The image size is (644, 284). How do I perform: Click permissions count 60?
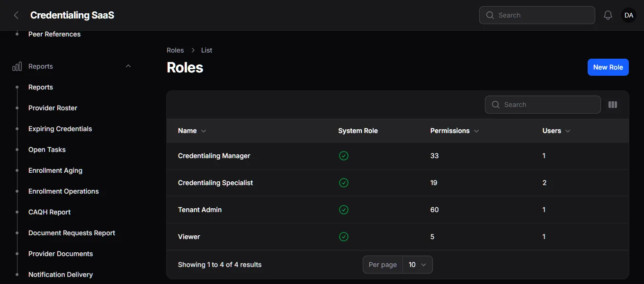[434, 210]
